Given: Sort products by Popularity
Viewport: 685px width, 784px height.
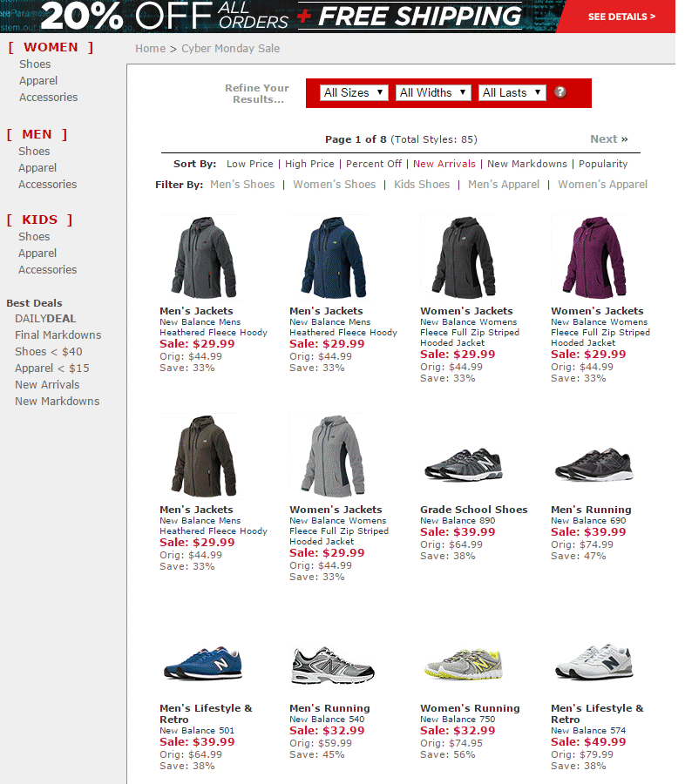Looking at the screenshot, I should (603, 164).
